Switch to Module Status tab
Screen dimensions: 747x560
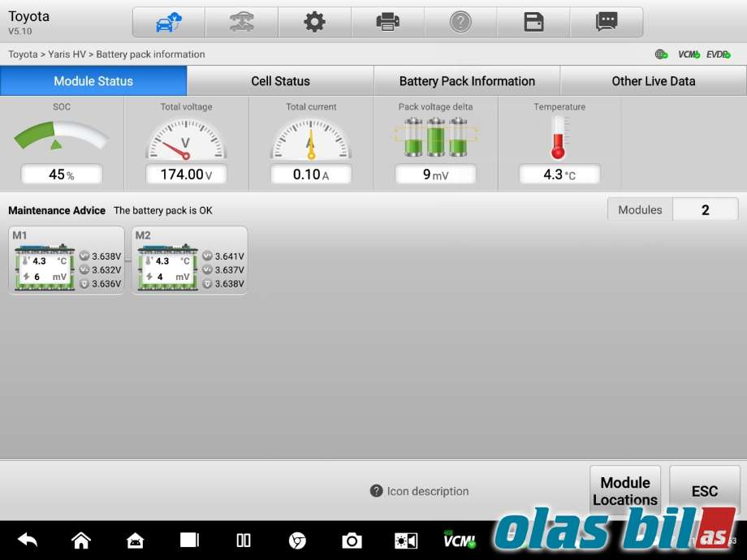[x=93, y=81]
